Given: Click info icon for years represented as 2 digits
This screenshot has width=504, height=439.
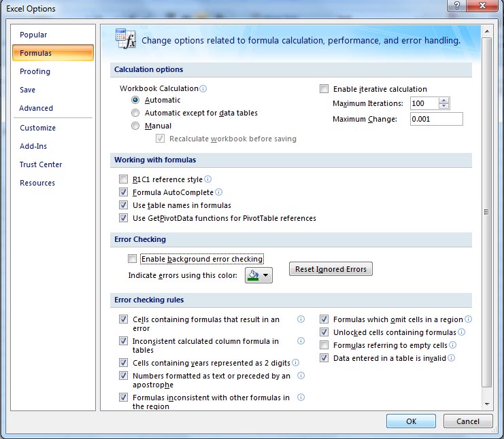Looking at the screenshot, I should coord(295,363).
